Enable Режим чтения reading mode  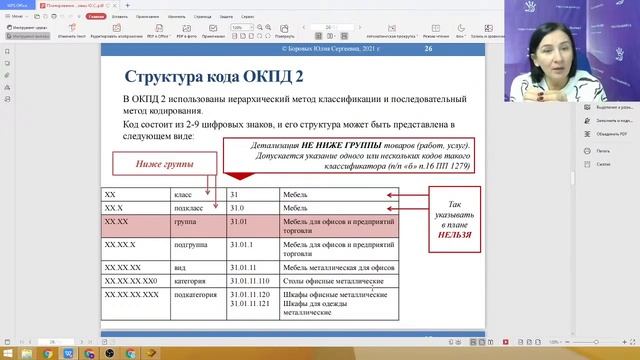click(x=436, y=31)
